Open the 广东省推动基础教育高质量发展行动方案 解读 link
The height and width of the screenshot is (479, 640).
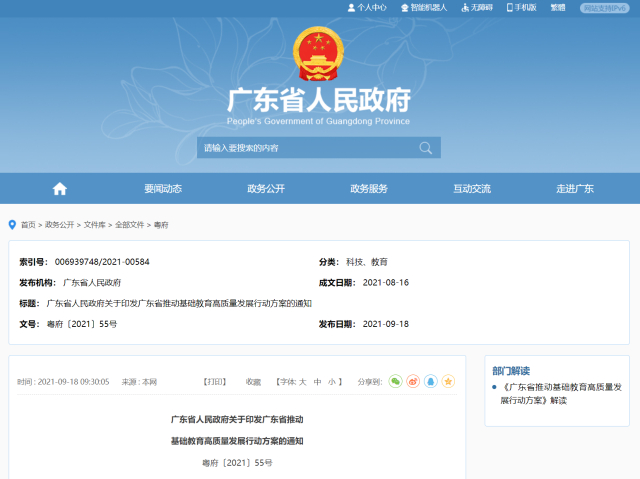(561, 394)
